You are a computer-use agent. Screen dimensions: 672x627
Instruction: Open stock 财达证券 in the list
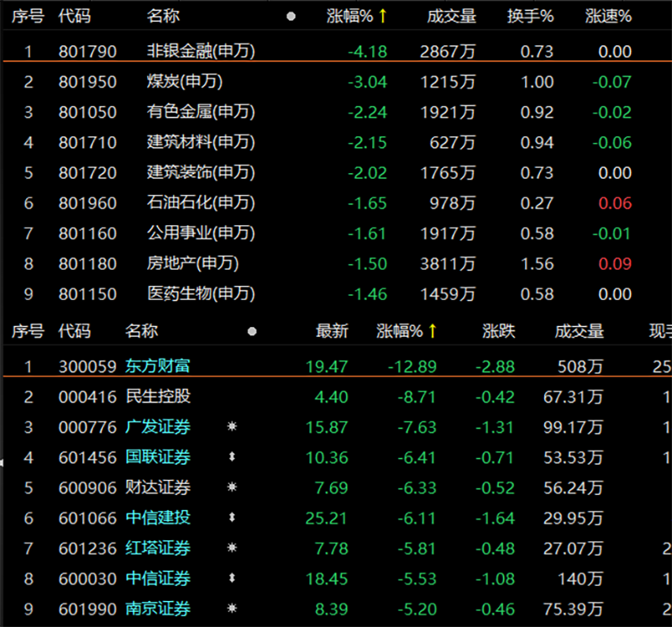(158, 487)
